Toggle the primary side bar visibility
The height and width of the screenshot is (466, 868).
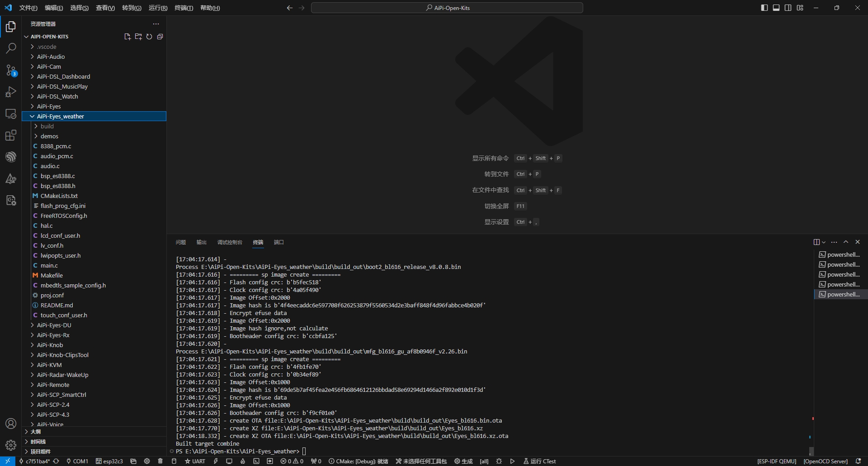(x=764, y=8)
